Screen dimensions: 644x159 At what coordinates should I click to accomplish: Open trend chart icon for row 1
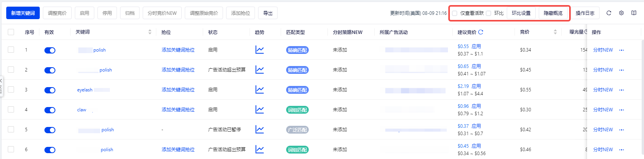point(260,50)
